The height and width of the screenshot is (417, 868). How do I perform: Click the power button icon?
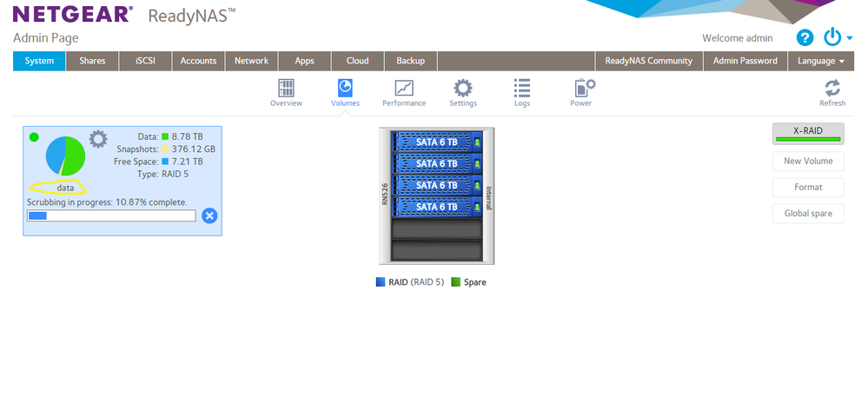coord(832,37)
